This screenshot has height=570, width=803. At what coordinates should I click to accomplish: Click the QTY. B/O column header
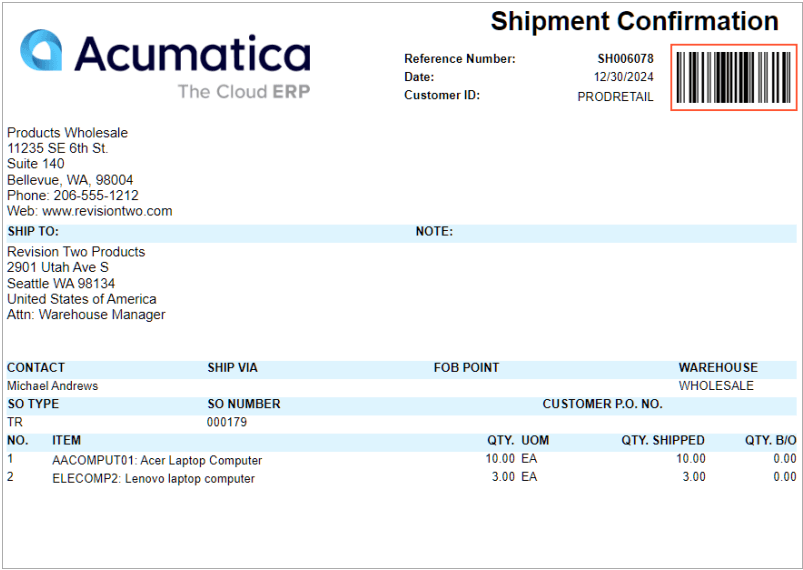771,440
